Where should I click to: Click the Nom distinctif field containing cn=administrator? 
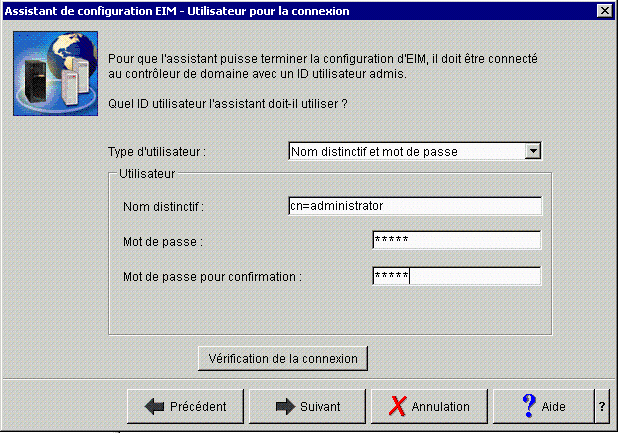pos(415,206)
